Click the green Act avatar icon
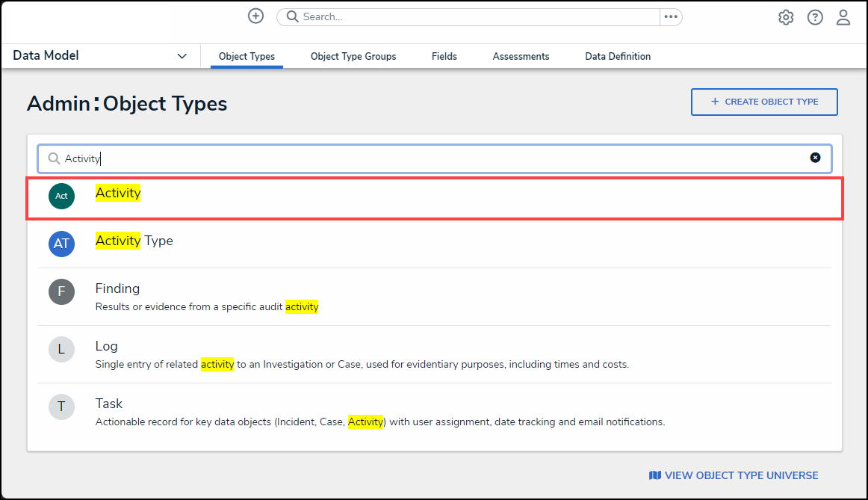The height and width of the screenshot is (500, 868). pos(61,197)
